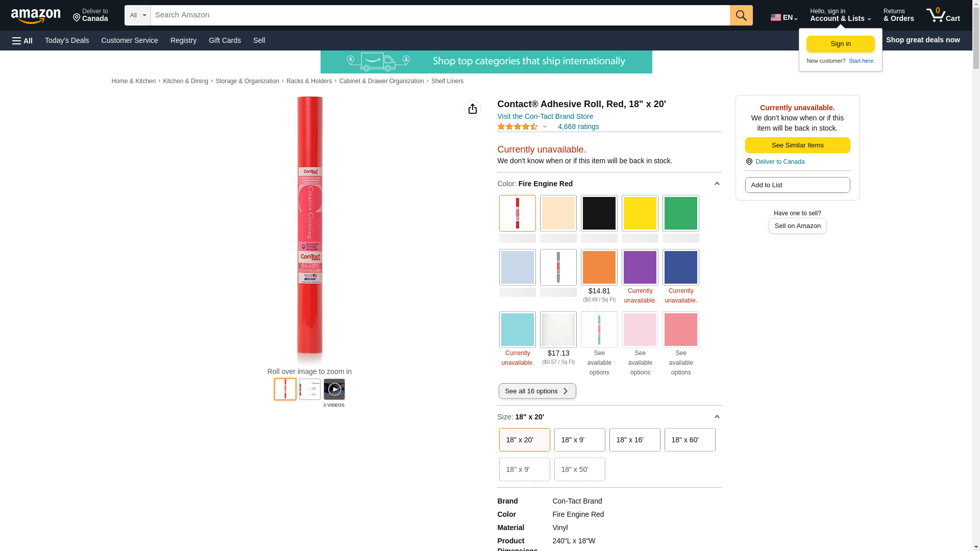Select the 18" x 16' size option
Screen dimensions: 980x551
634,440
